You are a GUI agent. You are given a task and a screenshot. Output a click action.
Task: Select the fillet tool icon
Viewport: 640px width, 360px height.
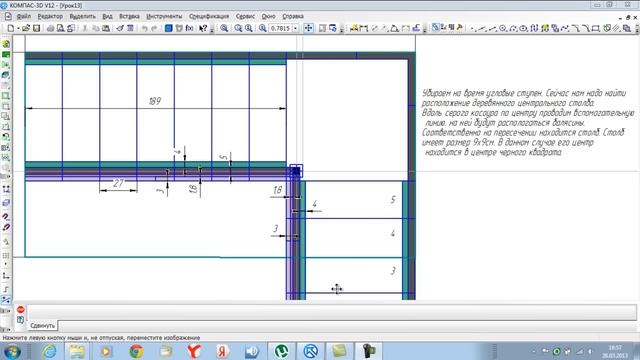[x=585, y=28]
